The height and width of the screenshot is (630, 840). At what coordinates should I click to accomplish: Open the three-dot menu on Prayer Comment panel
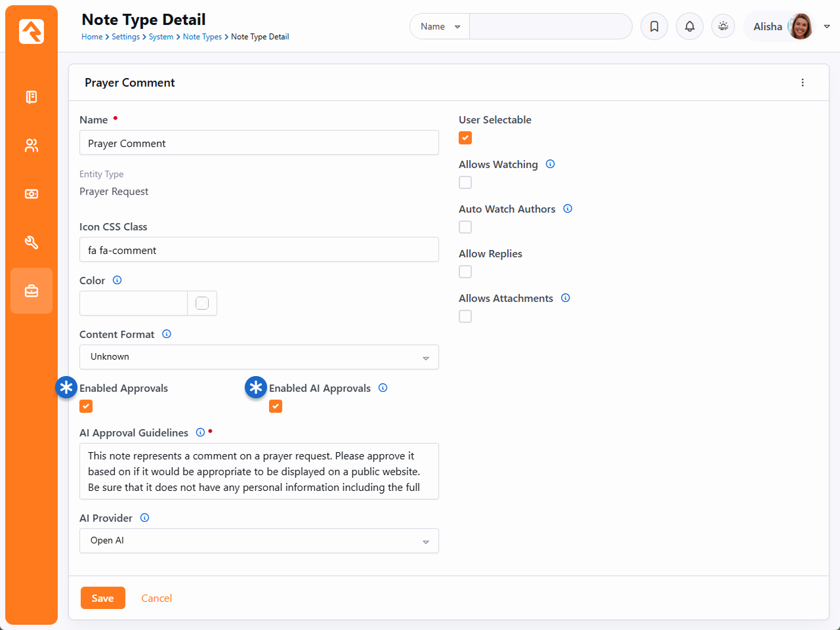[x=803, y=83]
